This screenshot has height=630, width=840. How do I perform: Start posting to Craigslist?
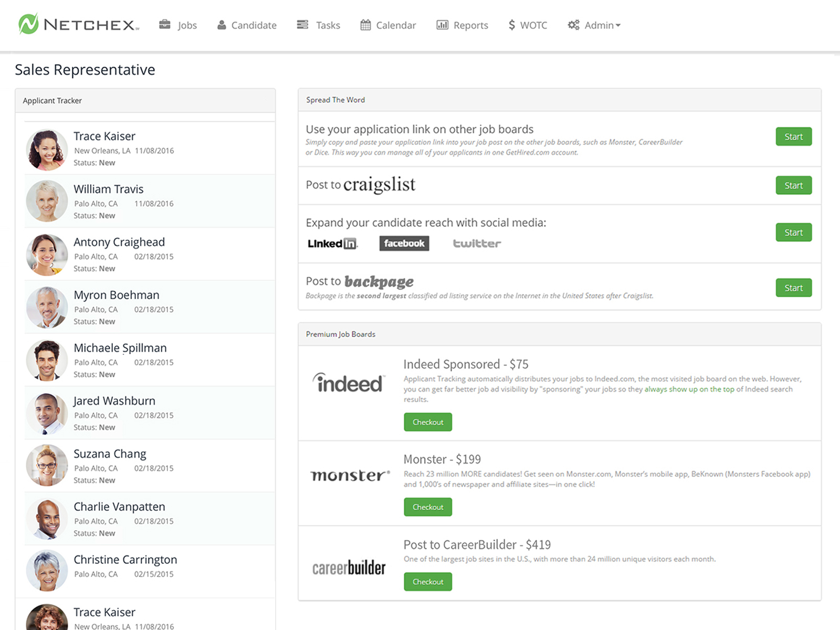pyautogui.click(x=793, y=185)
